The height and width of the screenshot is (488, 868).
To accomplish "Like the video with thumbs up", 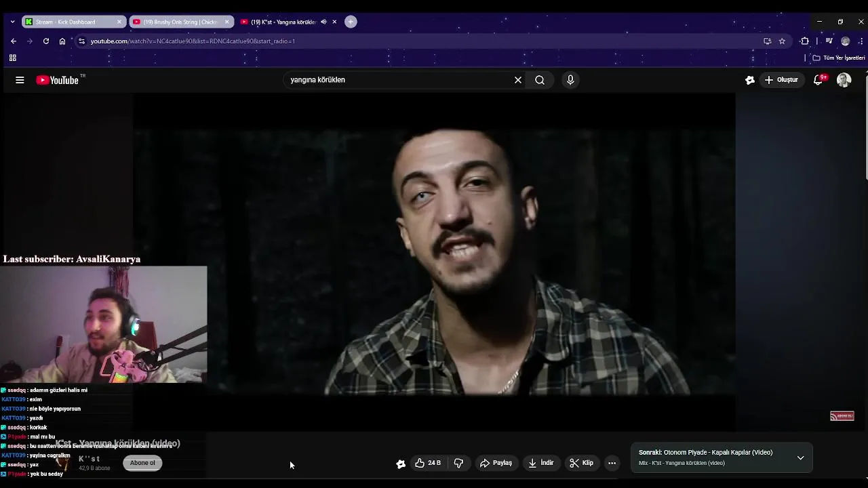I will pyautogui.click(x=428, y=463).
